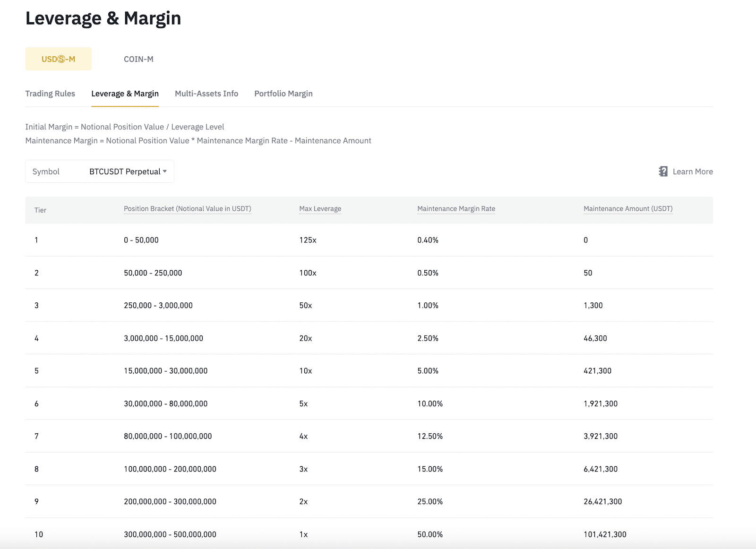This screenshot has width=756, height=549.
Task: Click the Tier column header
Action: tap(40, 210)
